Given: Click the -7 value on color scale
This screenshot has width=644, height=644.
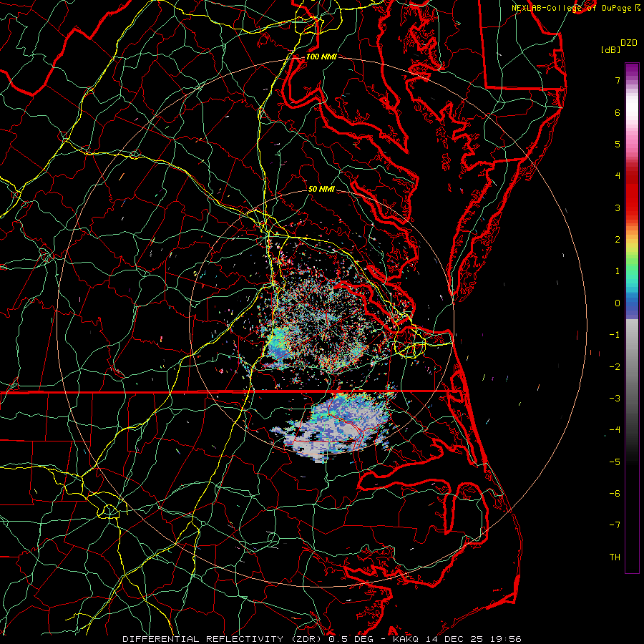Looking at the screenshot, I should (x=615, y=525).
